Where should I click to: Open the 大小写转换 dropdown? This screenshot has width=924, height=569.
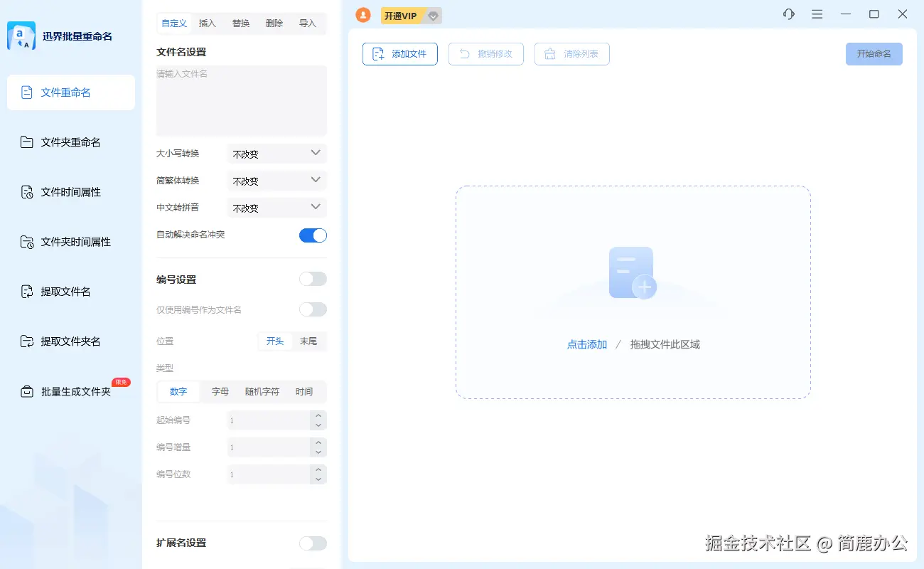pos(276,153)
